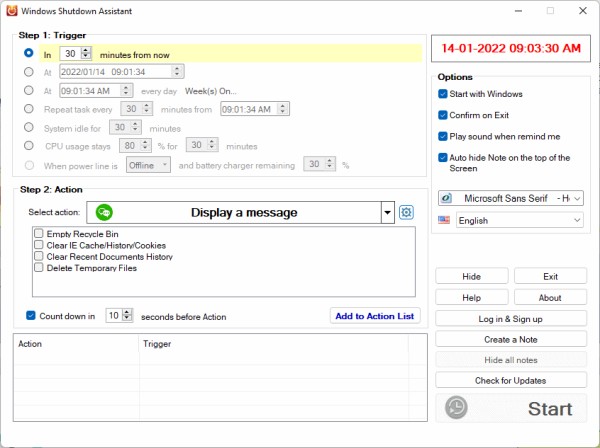This screenshot has width=600, height=448.
Task: Click 'Display a message' action text
Action: 244,212
